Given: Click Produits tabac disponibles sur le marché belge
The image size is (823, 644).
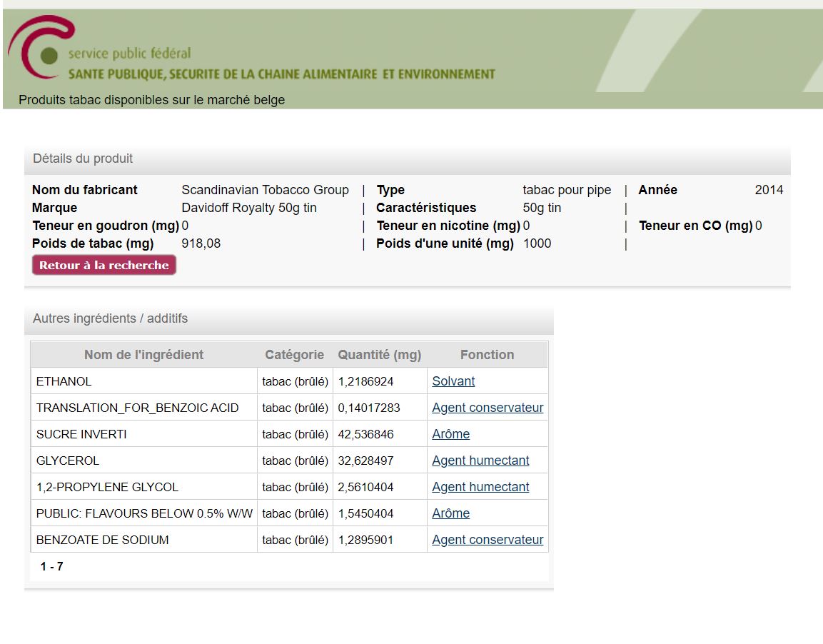Looking at the screenshot, I should pos(152,100).
